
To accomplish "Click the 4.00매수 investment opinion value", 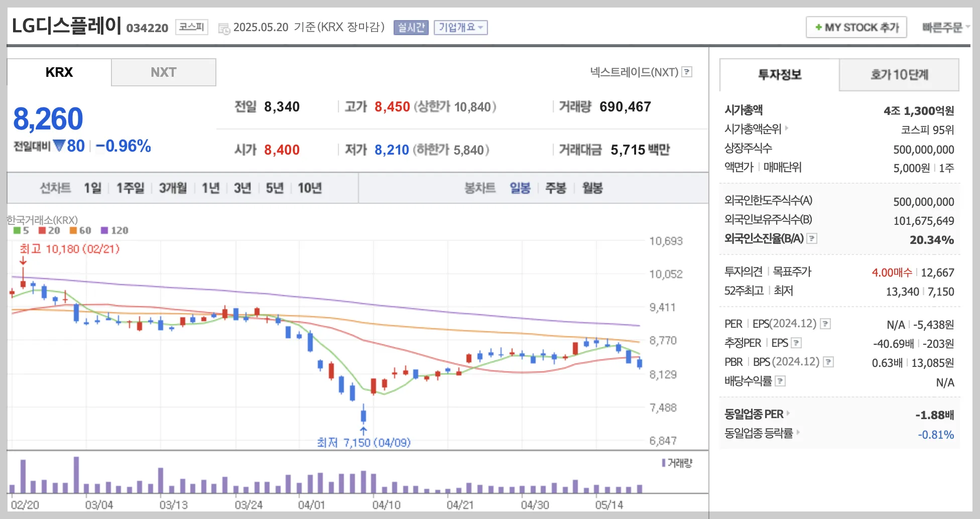I will point(892,273).
